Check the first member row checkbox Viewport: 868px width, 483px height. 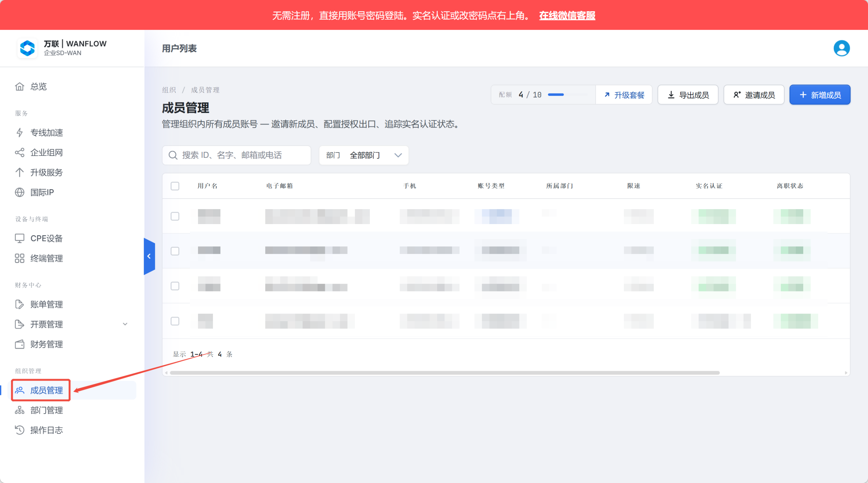point(175,216)
